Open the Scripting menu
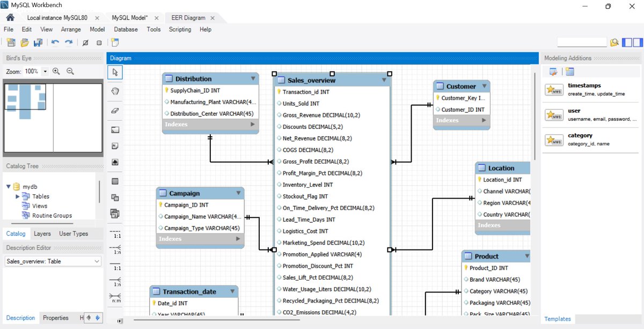The height and width of the screenshot is (329, 644). (180, 30)
